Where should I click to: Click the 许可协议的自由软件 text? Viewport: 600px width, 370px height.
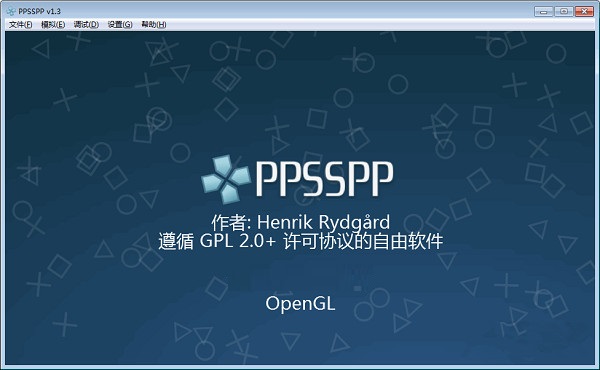(x=363, y=241)
